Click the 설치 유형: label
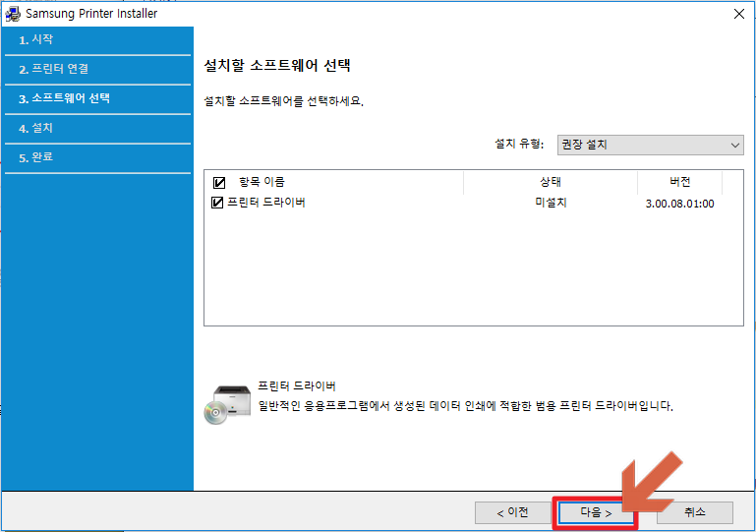Viewport: 756px width, 532px height. click(x=519, y=144)
